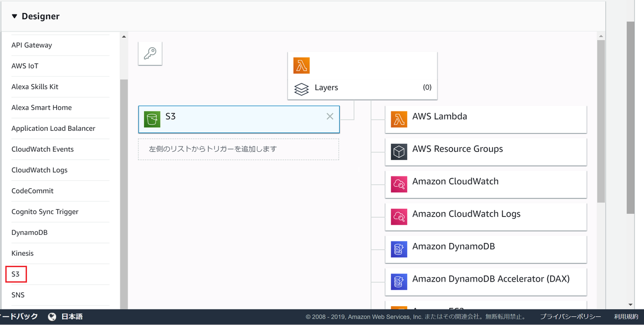Click the Layers stack icon
Image resolution: width=644 pixels, height=325 pixels.
(x=302, y=88)
